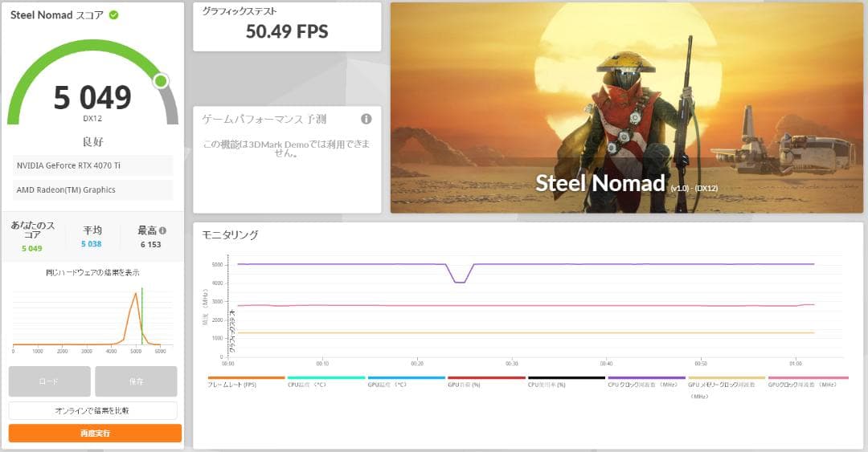Viewport: 868px width, 452px height.
Task: Toggle GPUメモリークロック周波数 legend series
Action: [721, 390]
